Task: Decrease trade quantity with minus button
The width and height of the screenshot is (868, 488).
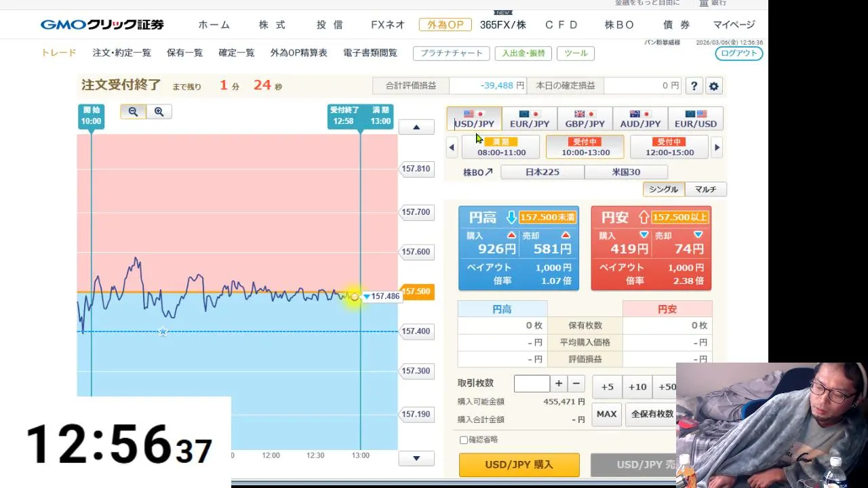Action: 576,384
